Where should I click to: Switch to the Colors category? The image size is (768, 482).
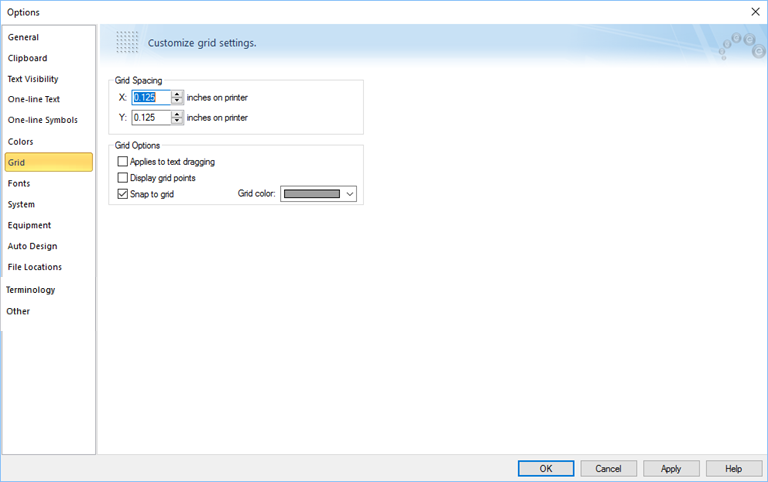coord(21,142)
